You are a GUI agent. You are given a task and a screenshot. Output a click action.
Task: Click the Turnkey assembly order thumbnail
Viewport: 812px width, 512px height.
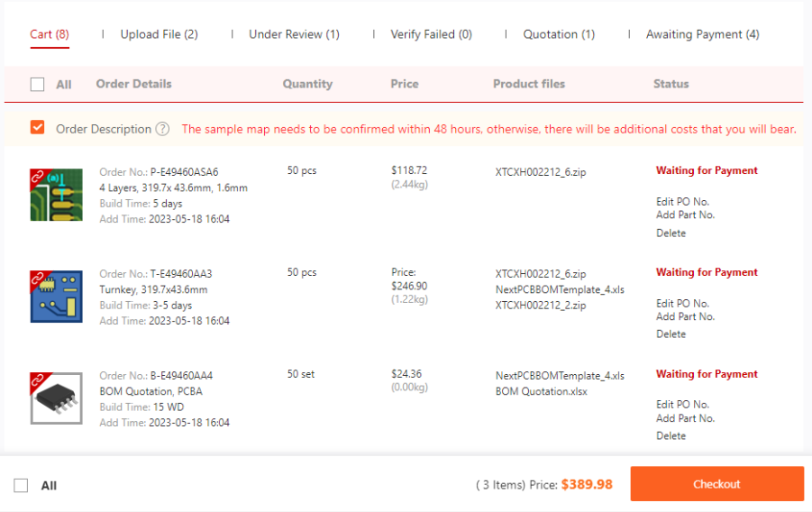point(56,297)
